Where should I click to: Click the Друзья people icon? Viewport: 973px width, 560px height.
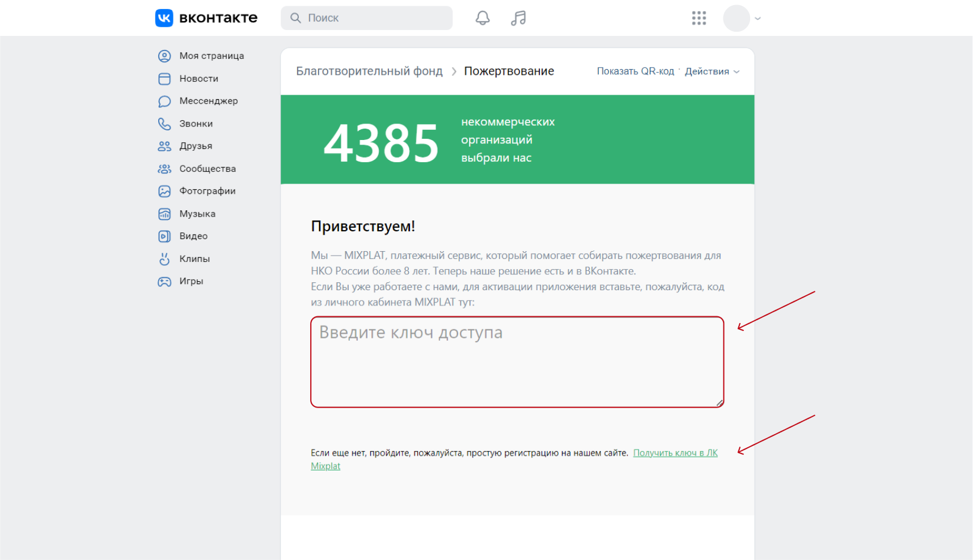(164, 146)
